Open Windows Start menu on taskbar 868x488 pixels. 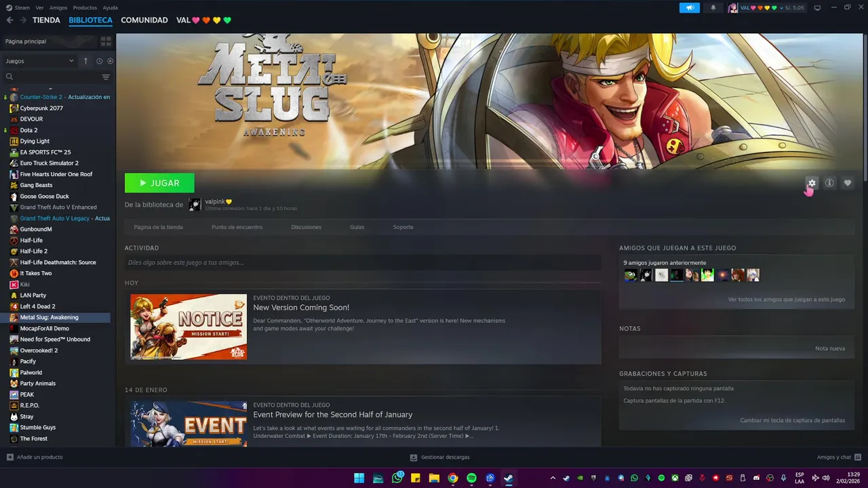pos(359,478)
